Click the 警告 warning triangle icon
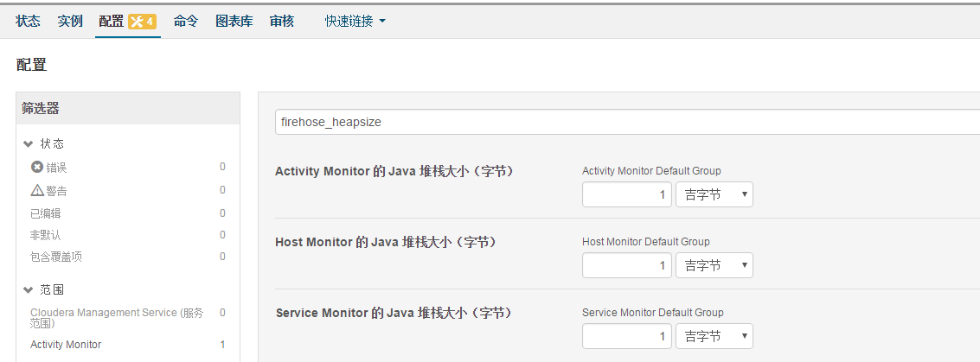 [37, 190]
